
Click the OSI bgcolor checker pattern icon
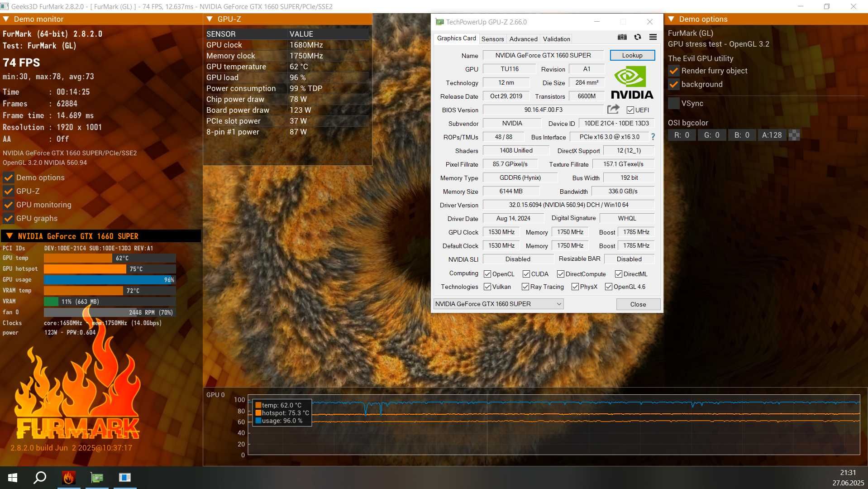[x=794, y=135]
